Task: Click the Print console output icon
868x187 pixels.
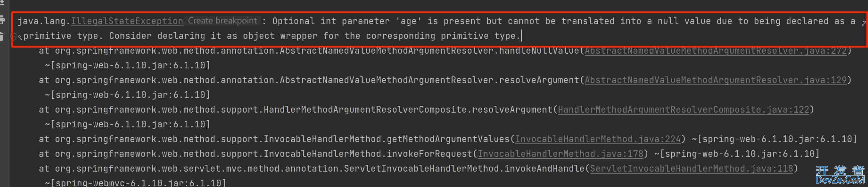Action: coord(2,19)
